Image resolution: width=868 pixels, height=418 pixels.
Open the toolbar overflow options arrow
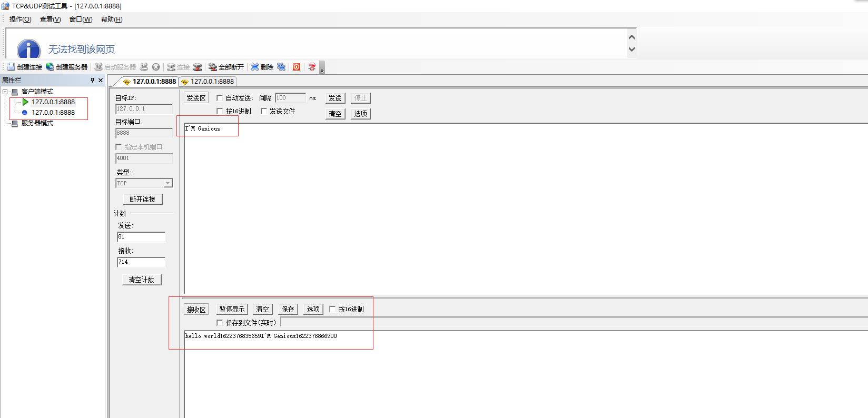coord(322,68)
